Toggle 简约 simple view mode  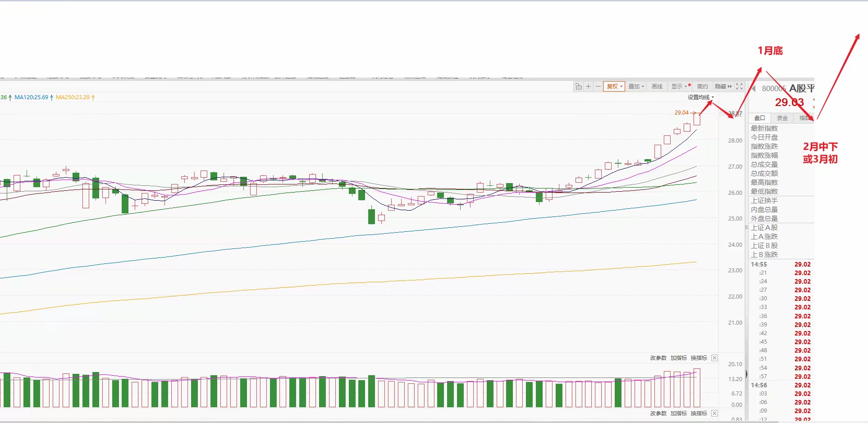[702, 87]
